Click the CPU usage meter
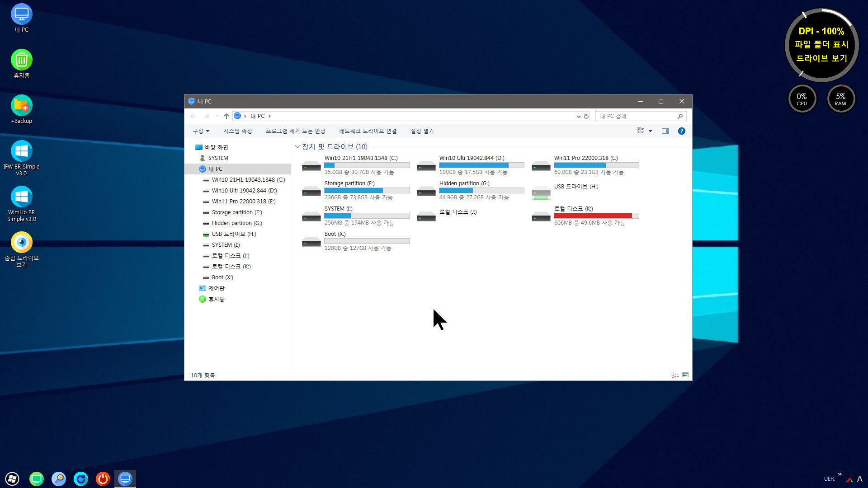Screen dimensions: 868x488 click(x=802, y=99)
